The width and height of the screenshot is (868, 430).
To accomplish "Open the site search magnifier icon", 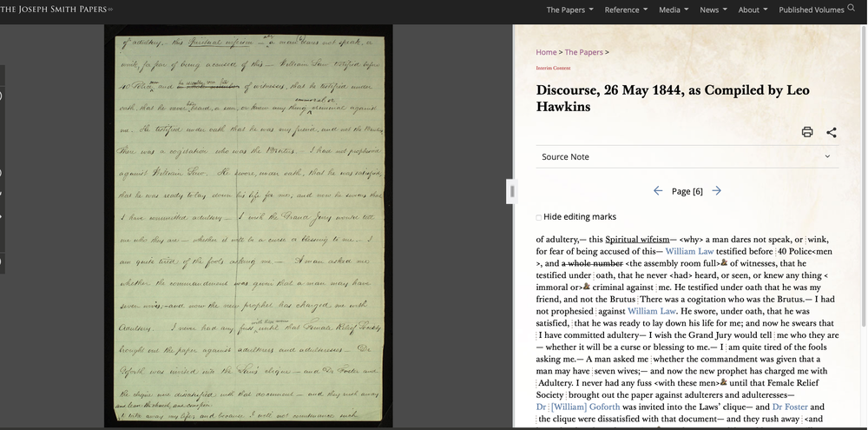I will [x=852, y=9].
